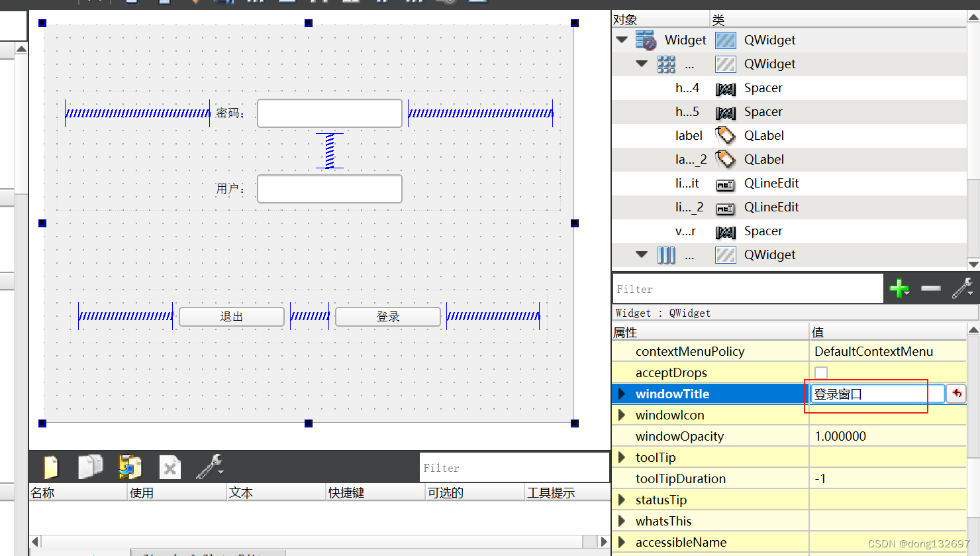Select the 用户 label on the form
The width and height of the screenshot is (980, 556).
230,189
